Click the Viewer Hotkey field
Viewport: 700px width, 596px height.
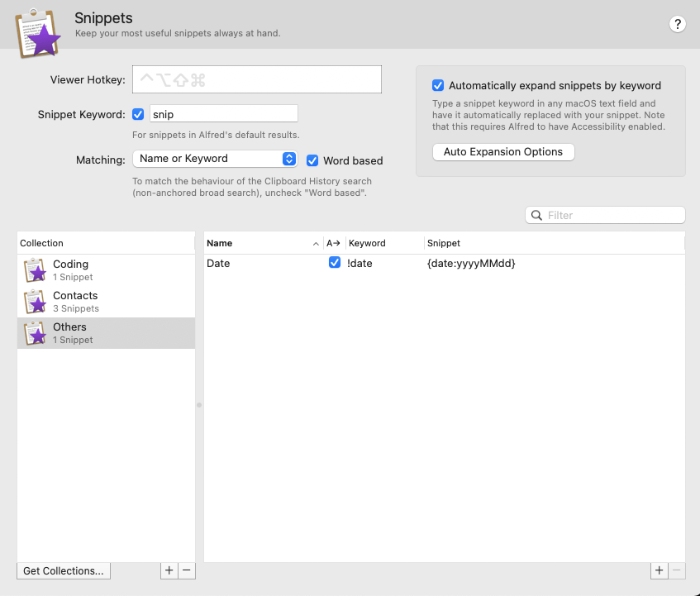(x=256, y=79)
